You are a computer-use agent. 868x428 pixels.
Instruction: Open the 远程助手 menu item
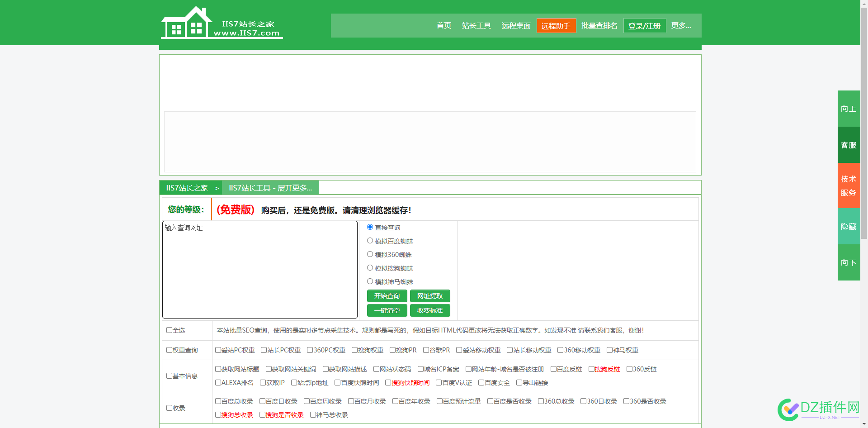[x=556, y=26]
